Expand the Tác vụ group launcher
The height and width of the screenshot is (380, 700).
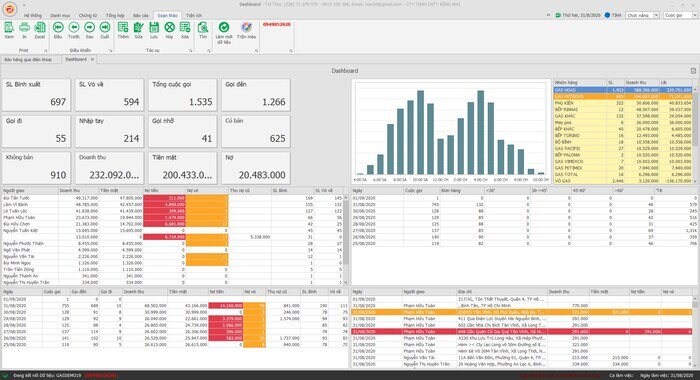pyautogui.click(x=191, y=50)
